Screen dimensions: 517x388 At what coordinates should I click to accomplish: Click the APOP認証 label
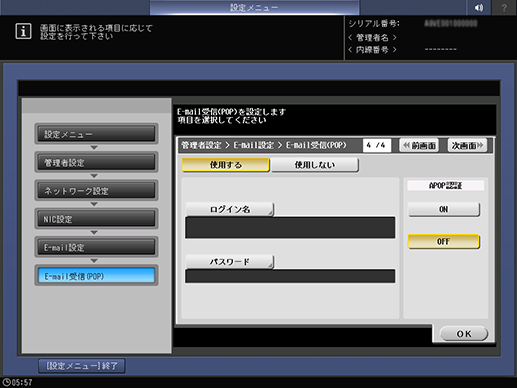[445, 186]
